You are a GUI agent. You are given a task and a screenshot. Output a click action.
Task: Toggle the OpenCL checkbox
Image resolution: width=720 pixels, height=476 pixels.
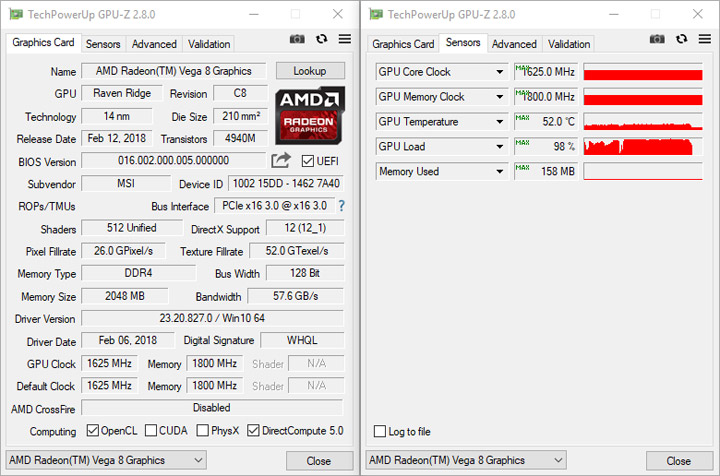tap(93, 431)
